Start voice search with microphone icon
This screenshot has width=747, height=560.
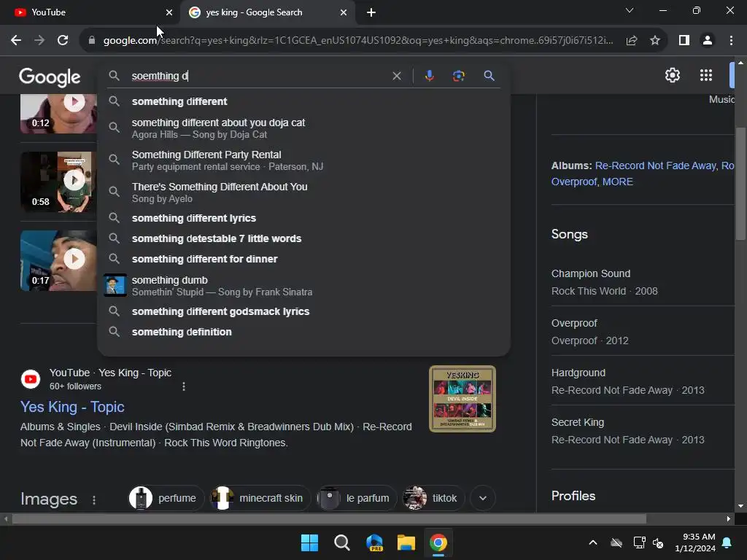coord(429,76)
